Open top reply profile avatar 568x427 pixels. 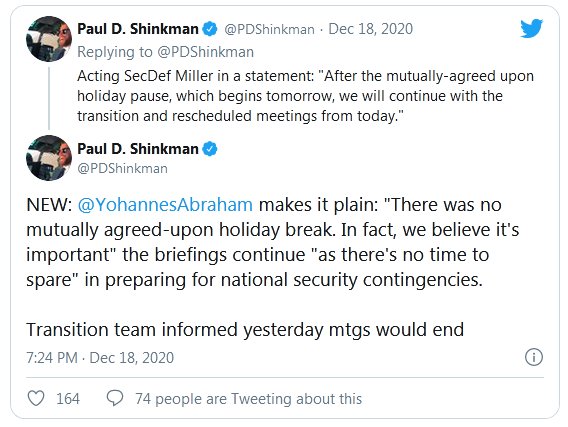[49, 39]
